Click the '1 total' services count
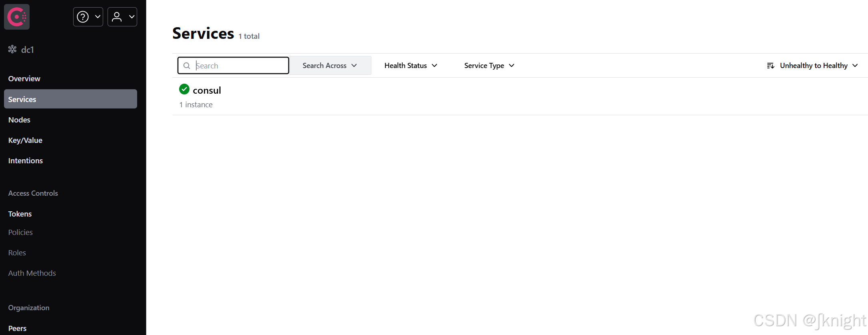The width and height of the screenshot is (868, 335). (249, 36)
